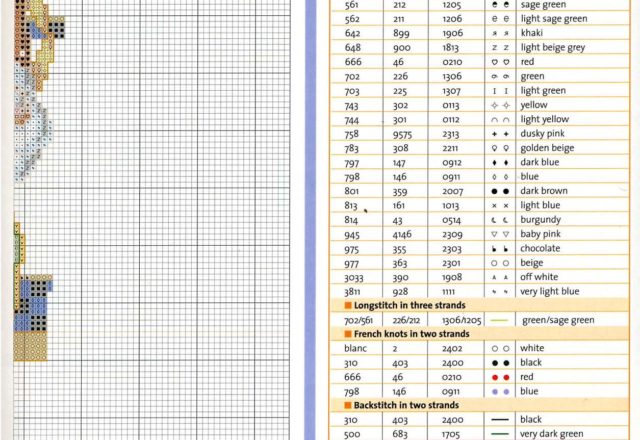
Task: Select the baby pink triangle symbol
Action: coord(499,234)
